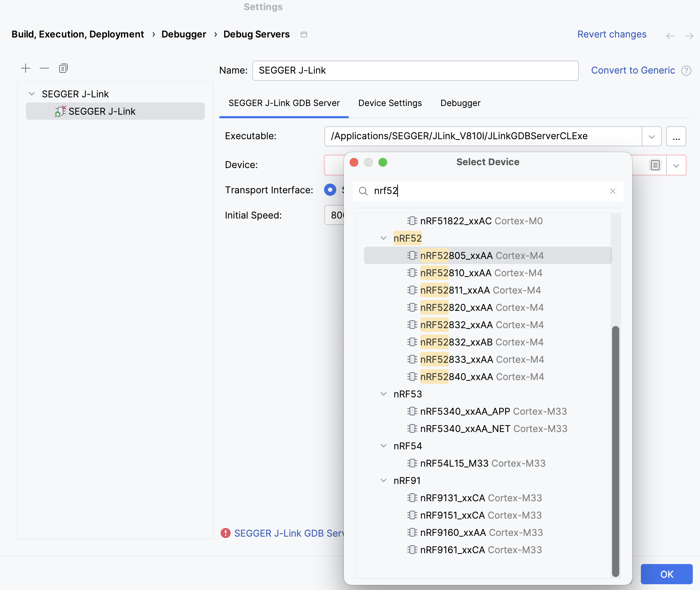Click the back navigation arrow near Revert changes
This screenshot has height=590, width=700.
670,36
